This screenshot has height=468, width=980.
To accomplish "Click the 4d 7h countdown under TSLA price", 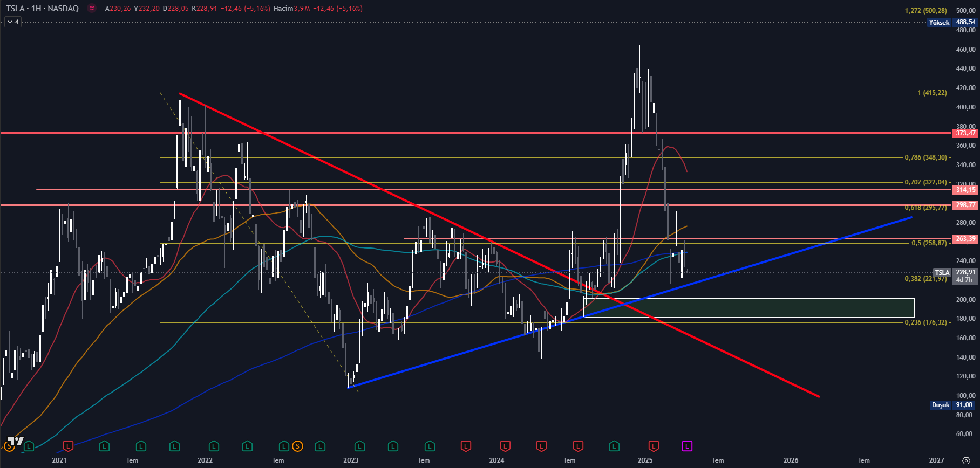I will click(x=964, y=280).
